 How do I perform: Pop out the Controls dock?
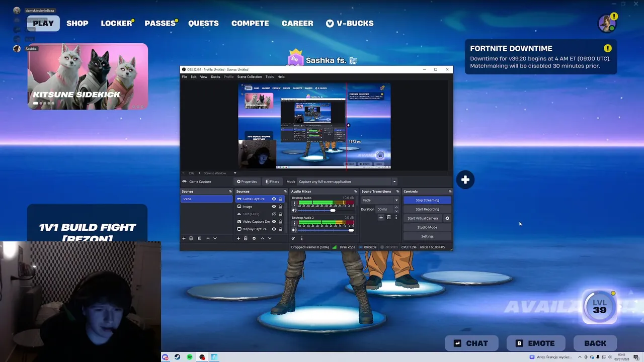450,192
